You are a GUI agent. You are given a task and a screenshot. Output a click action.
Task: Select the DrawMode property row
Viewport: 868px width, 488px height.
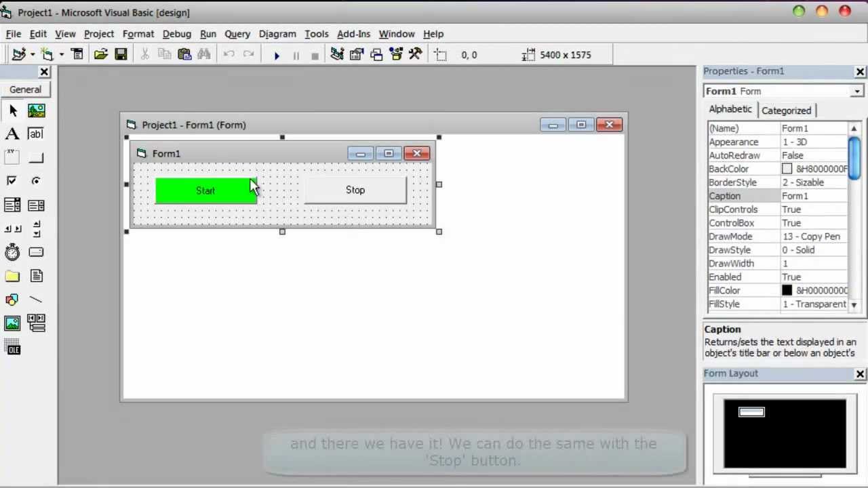coord(777,237)
